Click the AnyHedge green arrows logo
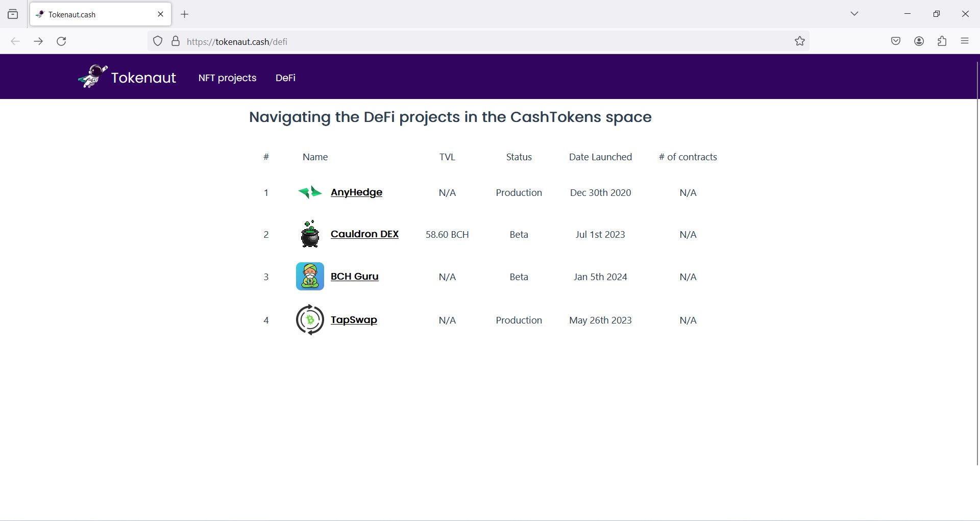This screenshot has width=980, height=521. pos(310,192)
